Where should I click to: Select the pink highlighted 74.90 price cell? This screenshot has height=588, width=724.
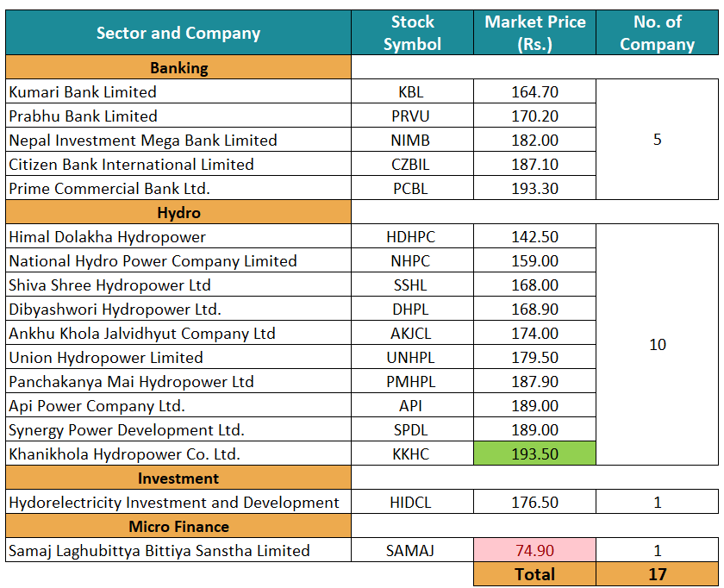[x=534, y=550]
